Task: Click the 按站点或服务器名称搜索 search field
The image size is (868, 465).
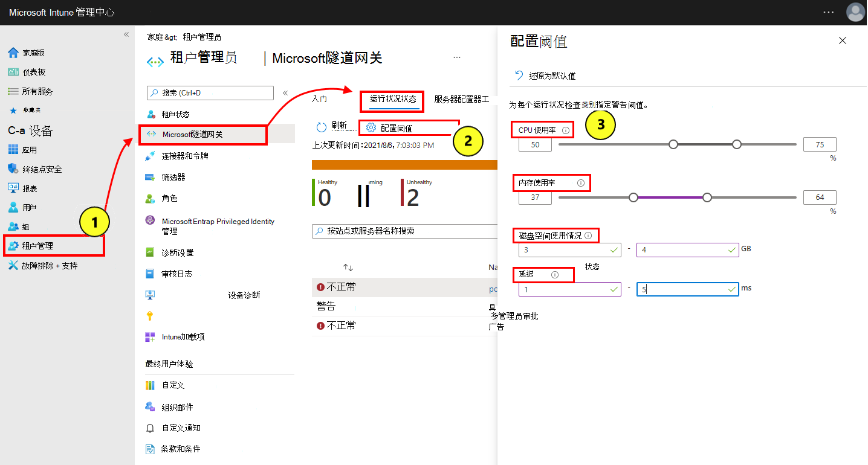Action: [x=405, y=231]
